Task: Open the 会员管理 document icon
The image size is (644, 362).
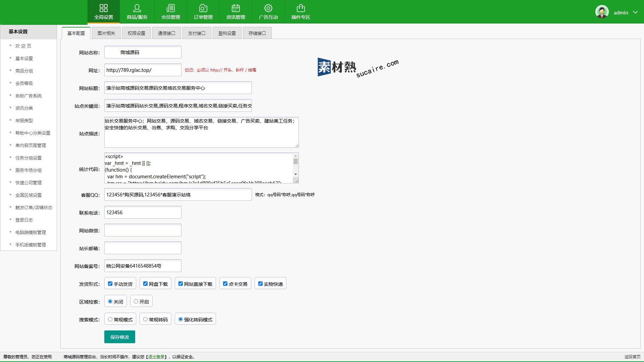Action: point(171,8)
